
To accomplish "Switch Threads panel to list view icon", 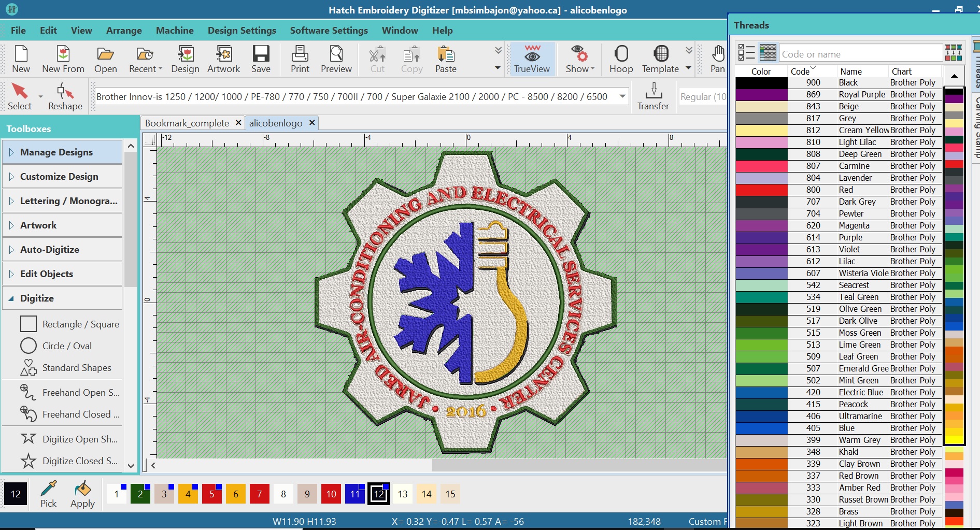I will pyautogui.click(x=746, y=53).
